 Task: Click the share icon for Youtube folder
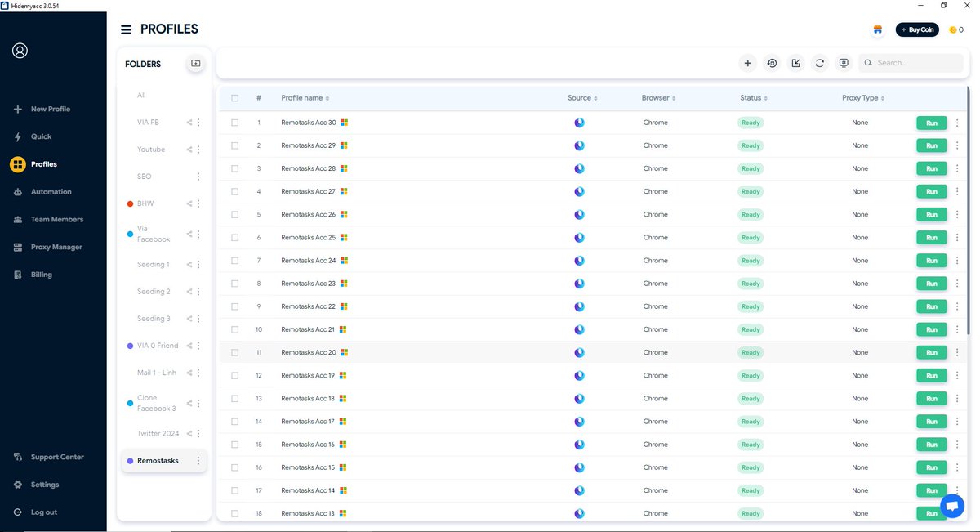[x=189, y=150]
